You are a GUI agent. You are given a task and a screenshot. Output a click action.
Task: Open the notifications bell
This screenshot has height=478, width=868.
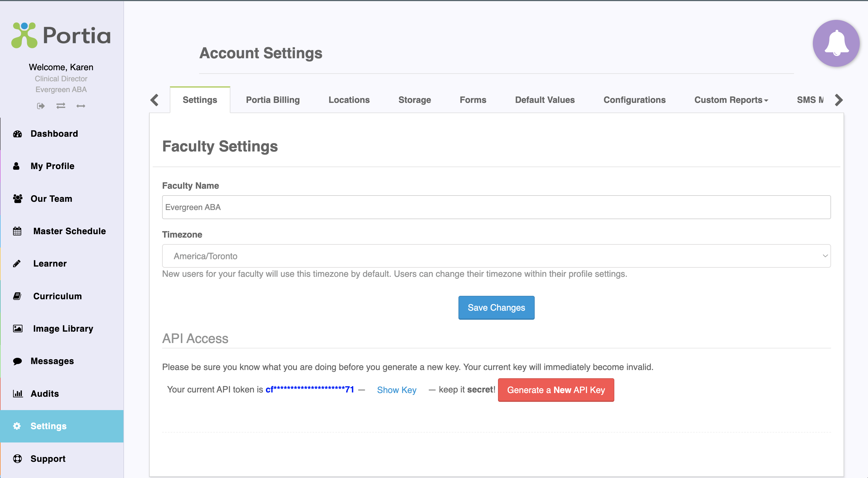pos(836,43)
